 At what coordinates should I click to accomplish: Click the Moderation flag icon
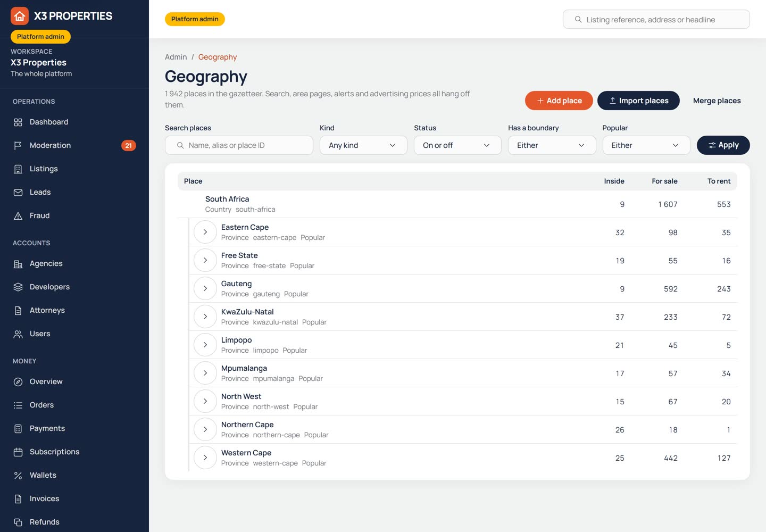[18, 146]
